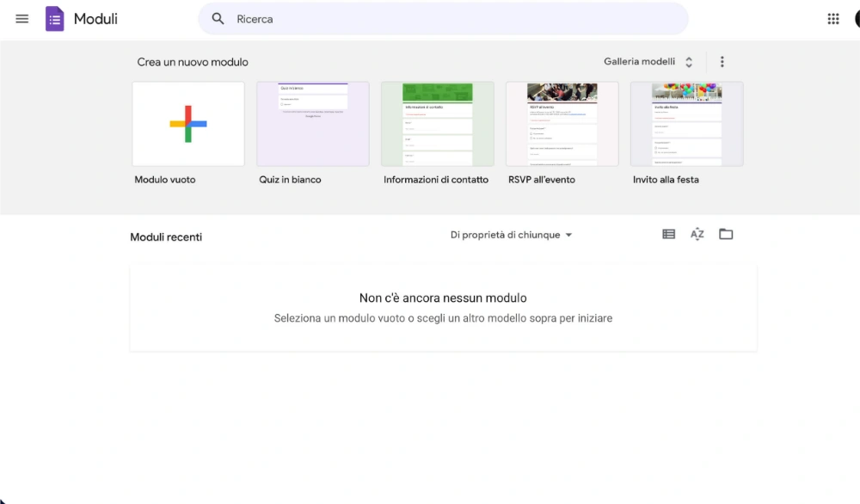Screen dimensions: 860x504
Task: Click the Moduli app title text
Action: click(x=95, y=19)
